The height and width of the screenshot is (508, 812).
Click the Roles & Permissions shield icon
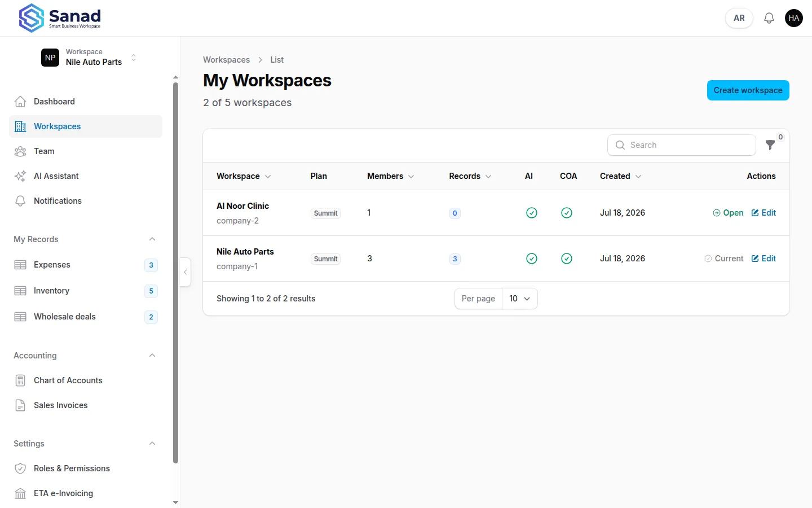20,468
